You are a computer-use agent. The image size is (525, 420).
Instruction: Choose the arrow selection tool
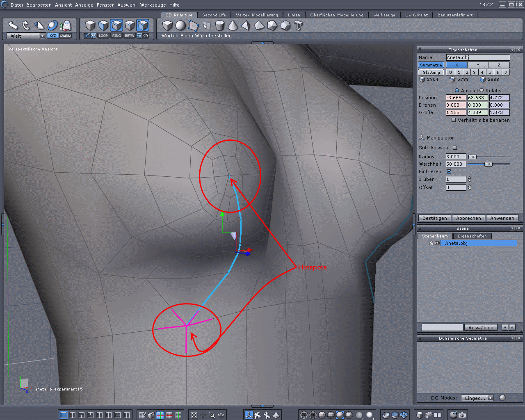pos(13,25)
